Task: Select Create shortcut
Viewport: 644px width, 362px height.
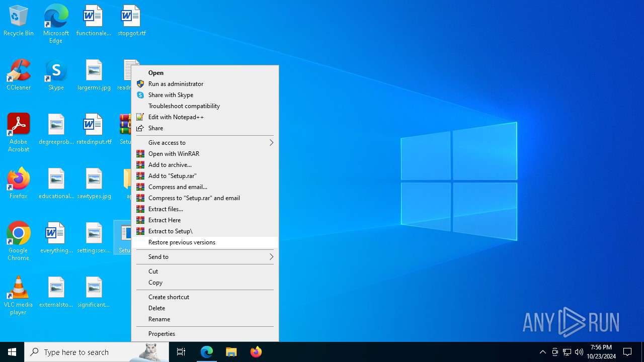Action: [x=205, y=297]
